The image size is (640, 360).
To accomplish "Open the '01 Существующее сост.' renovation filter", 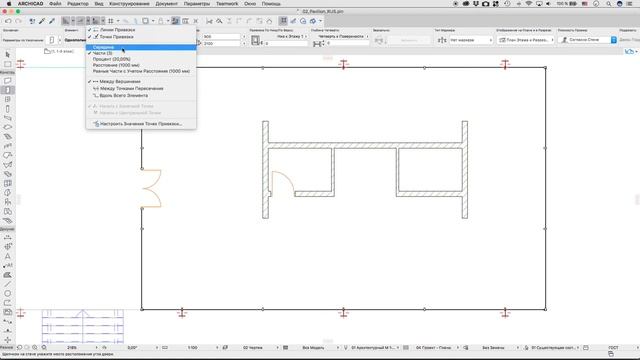I will pyautogui.click(x=553, y=347).
